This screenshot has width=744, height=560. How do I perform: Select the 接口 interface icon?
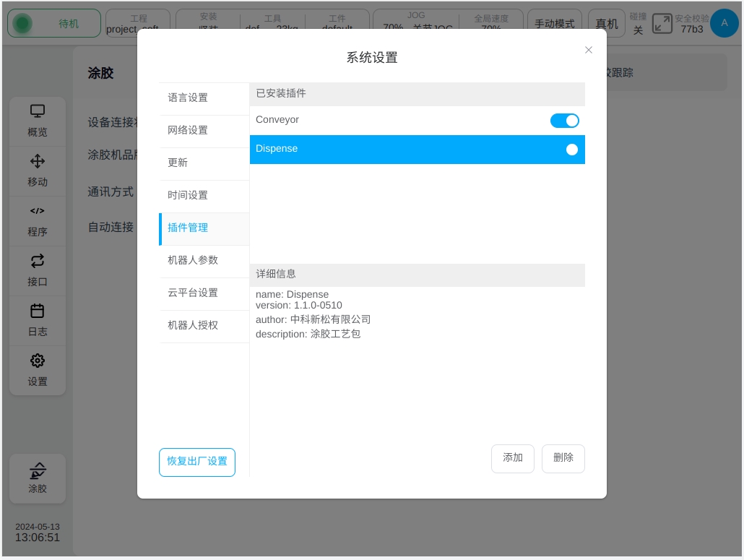[38, 261]
